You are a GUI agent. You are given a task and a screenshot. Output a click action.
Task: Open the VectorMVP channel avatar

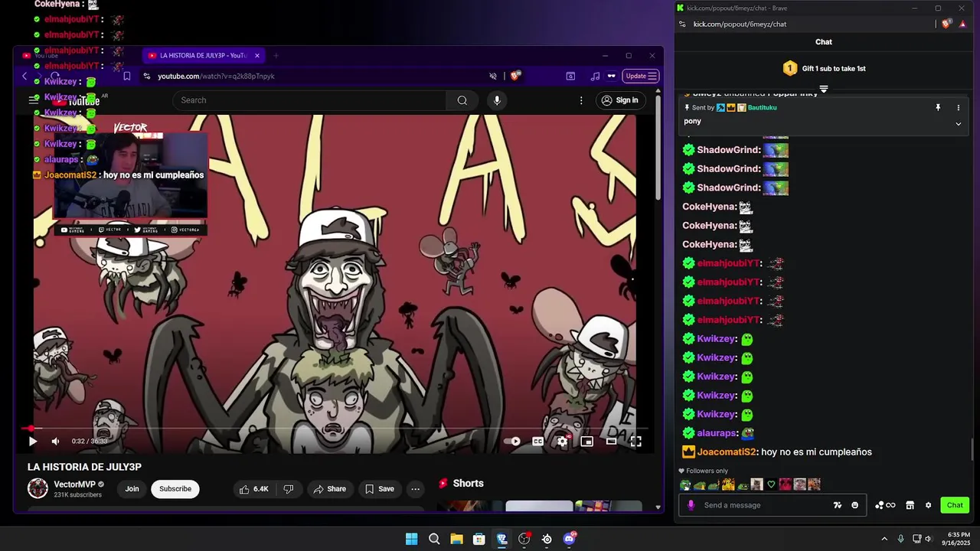click(x=38, y=488)
